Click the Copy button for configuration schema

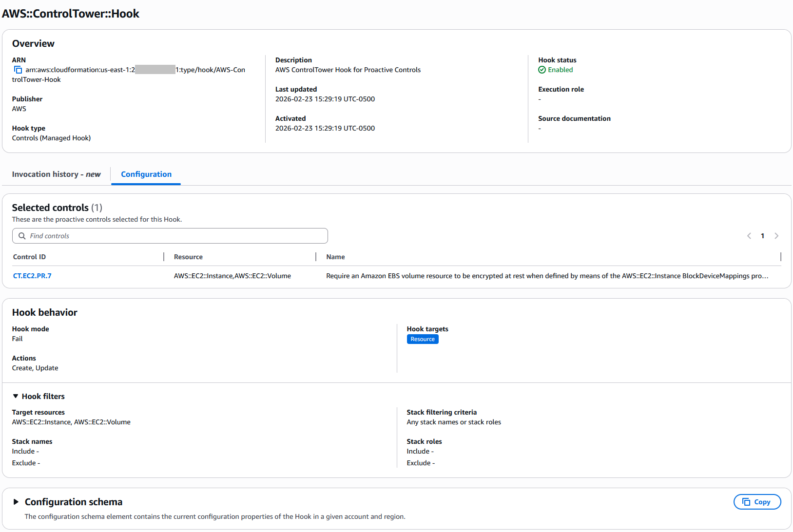(x=757, y=502)
